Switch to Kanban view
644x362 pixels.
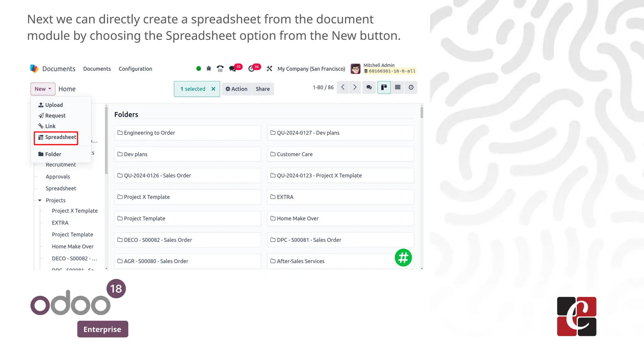coord(384,87)
